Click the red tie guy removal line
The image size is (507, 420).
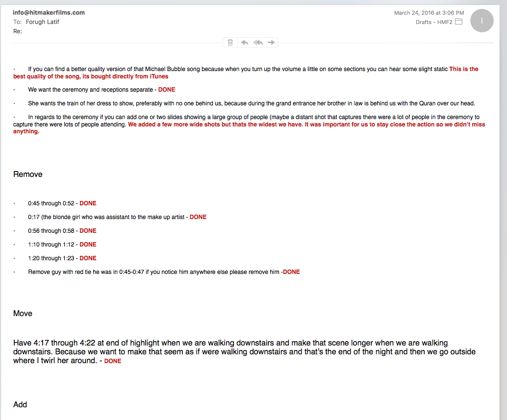click(164, 272)
